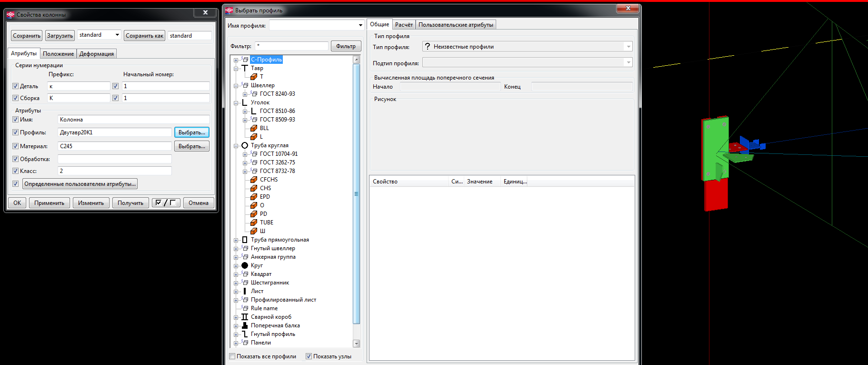
Task: Click the scroll down arrow of profile tree
Action: point(357,344)
